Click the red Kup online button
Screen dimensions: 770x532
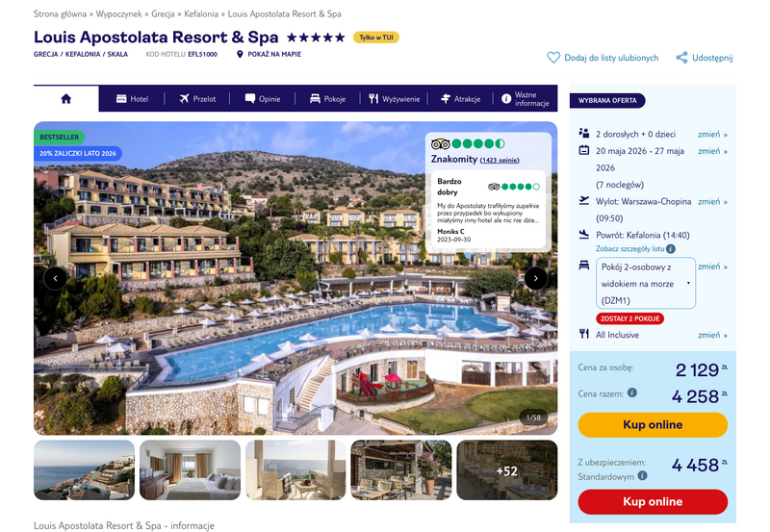point(653,502)
